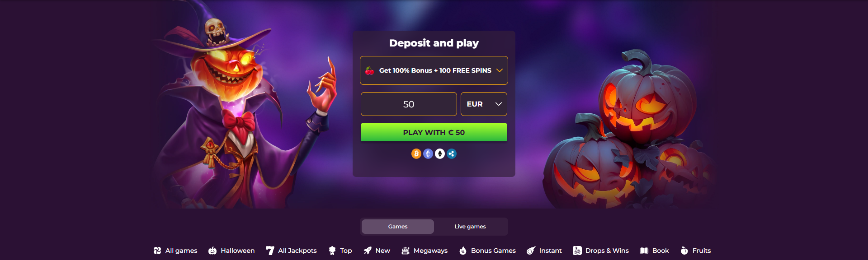Click the Play With € 50 button
868x260 pixels.
click(x=434, y=132)
